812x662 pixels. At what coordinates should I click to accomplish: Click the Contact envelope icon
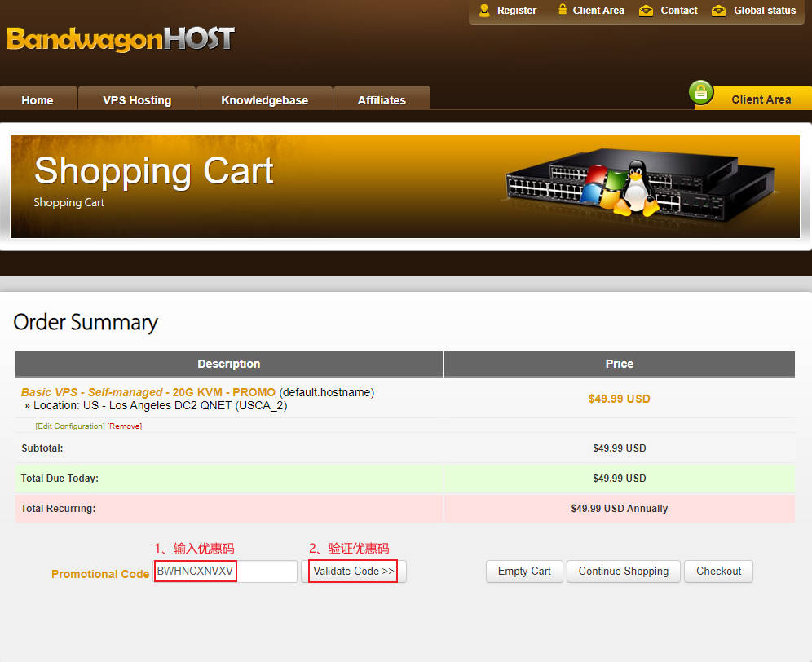point(647,11)
